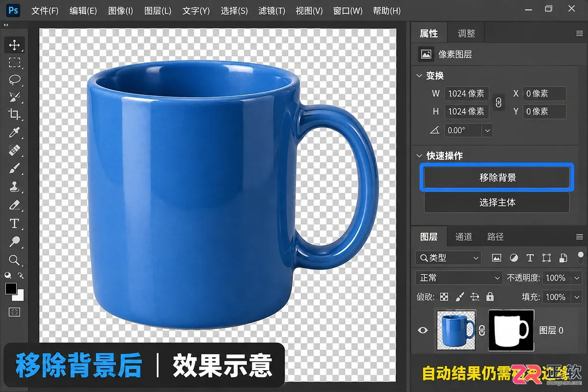Open the 图层 panel flyout menu
The width and height of the screenshot is (588, 392).
pos(579,237)
